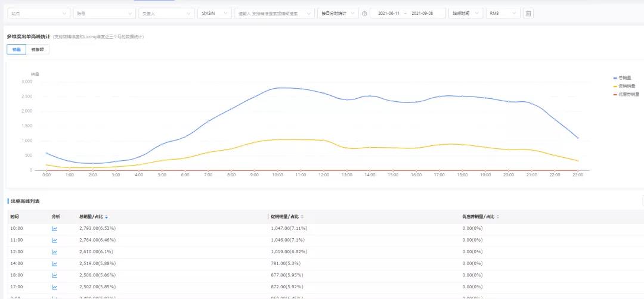The height and width of the screenshot is (299, 644).
Task: Sort by 总销量/占比 column header
Action: [x=94, y=217]
